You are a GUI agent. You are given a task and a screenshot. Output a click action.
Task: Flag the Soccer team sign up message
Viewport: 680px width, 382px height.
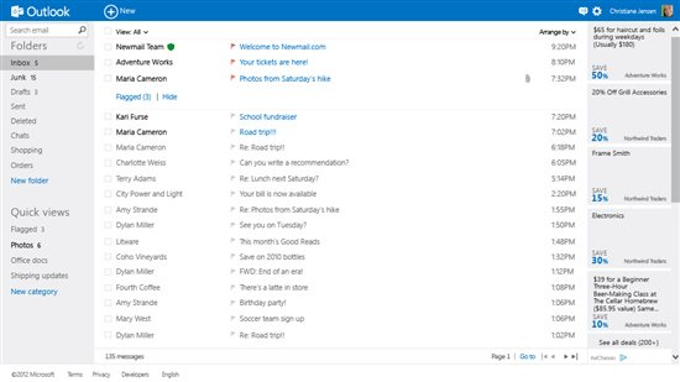click(x=232, y=318)
